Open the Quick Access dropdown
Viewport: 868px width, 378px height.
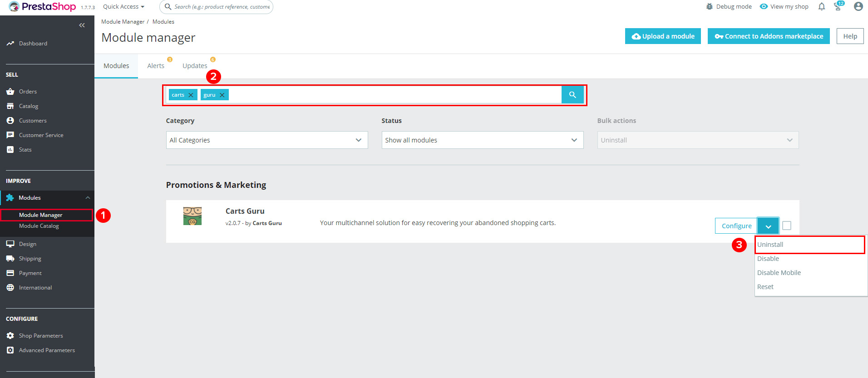[x=123, y=7]
